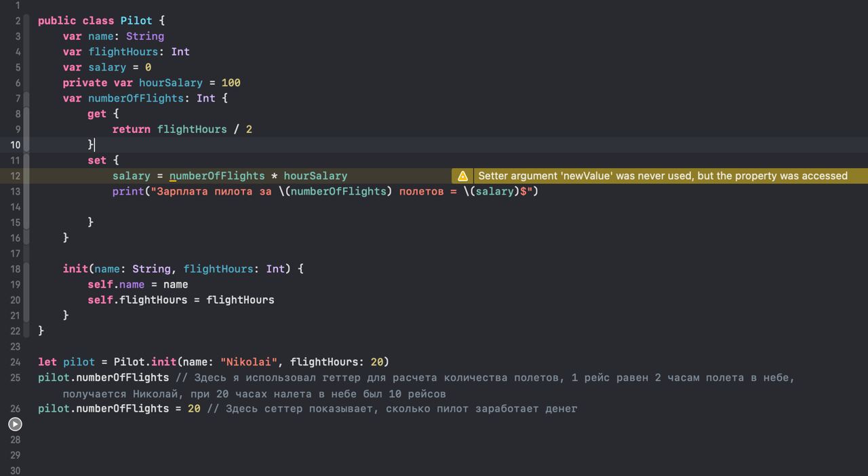Click 'numberOfFlights' declaration on line 7
This screenshot has height=476, width=868.
point(136,98)
